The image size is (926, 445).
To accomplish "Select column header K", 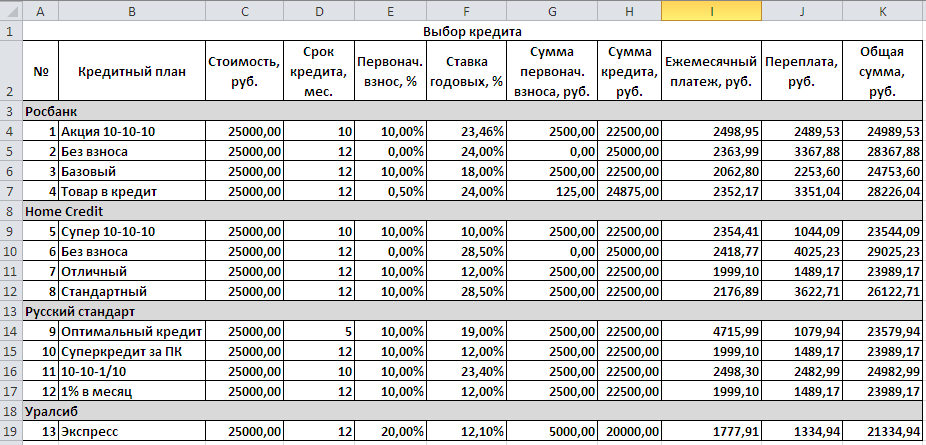I will (x=884, y=10).
